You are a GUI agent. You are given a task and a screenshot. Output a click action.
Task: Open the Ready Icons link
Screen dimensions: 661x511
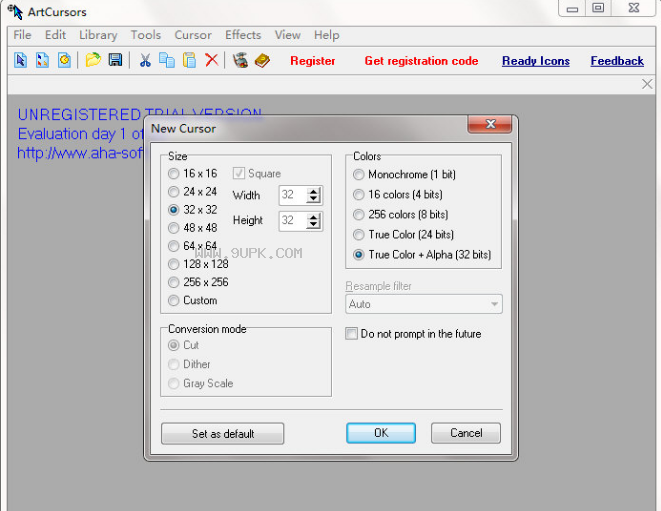click(536, 61)
